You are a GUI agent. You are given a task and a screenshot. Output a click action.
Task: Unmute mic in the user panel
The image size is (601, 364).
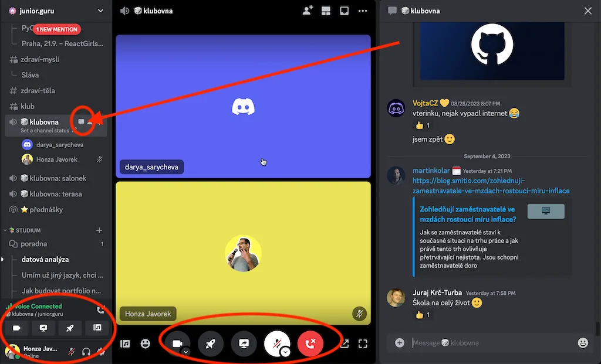pos(72,351)
